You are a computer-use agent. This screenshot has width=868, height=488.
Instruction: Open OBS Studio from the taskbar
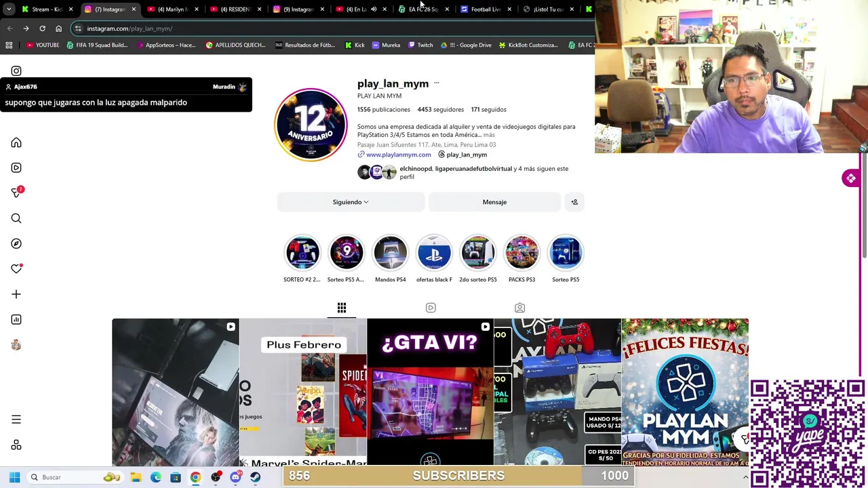pos(216,477)
